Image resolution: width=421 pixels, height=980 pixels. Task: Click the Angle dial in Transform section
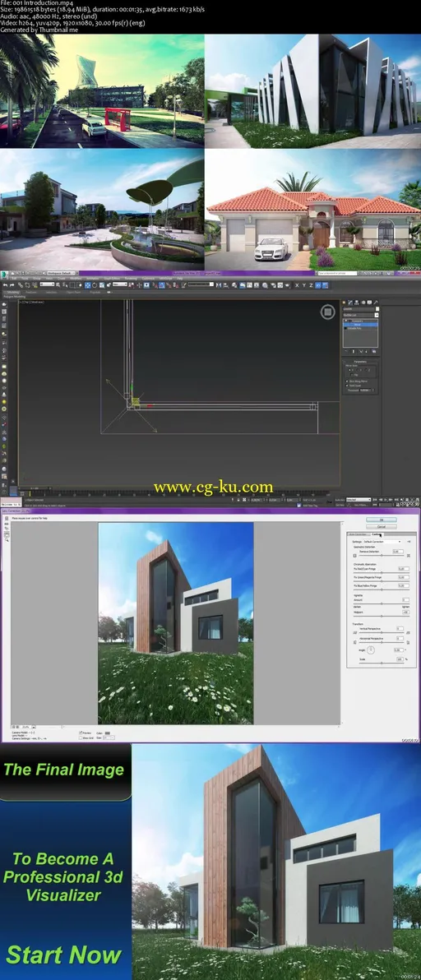point(370,650)
